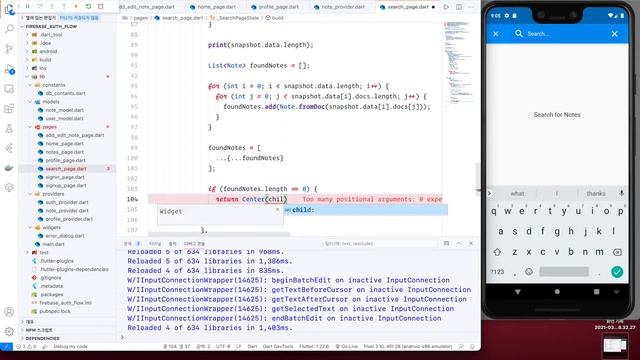Viewport: 640px width, 360px height.
Task: Collapse the providers folder
Action: (53, 194)
